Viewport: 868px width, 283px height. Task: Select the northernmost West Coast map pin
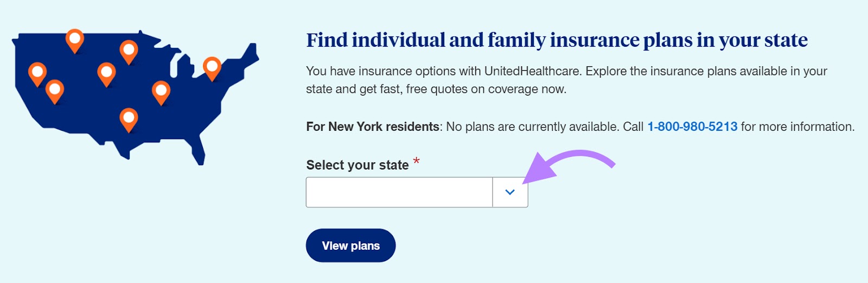(37, 72)
